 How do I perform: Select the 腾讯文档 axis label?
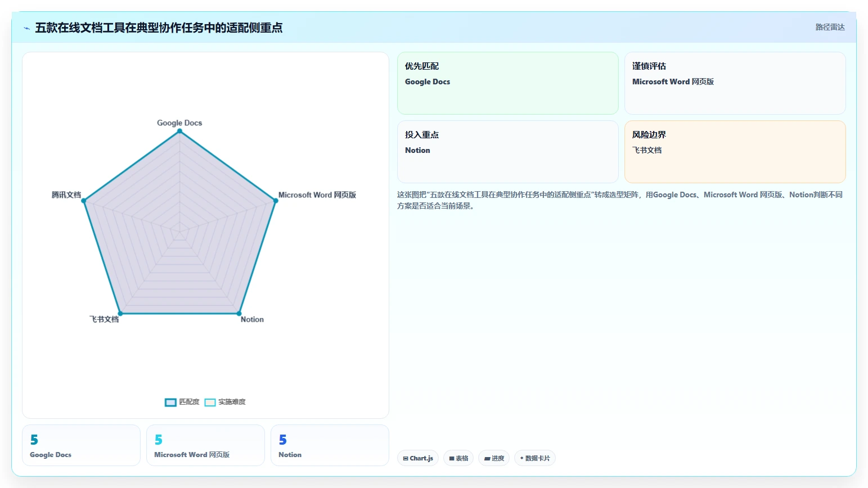click(66, 195)
